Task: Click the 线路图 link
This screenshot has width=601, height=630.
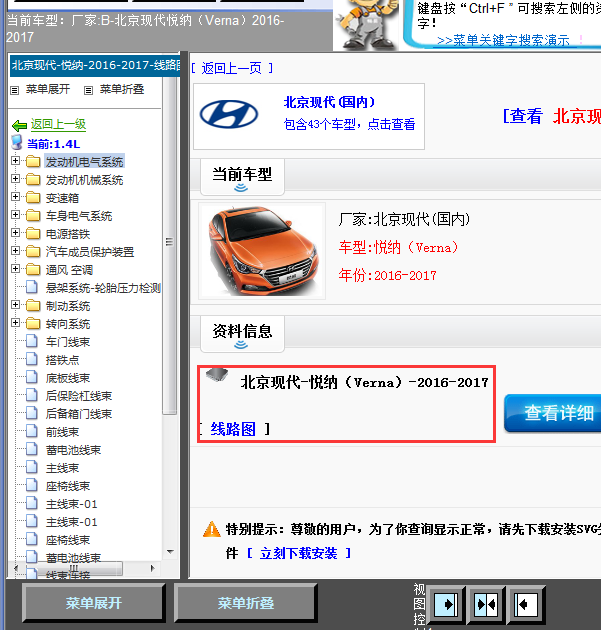Action: coord(233,430)
